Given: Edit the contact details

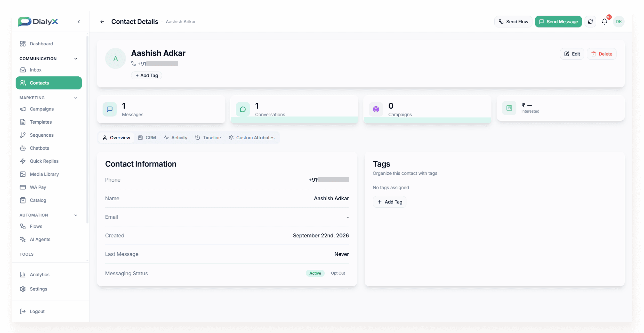Looking at the screenshot, I should pos(572,54).
